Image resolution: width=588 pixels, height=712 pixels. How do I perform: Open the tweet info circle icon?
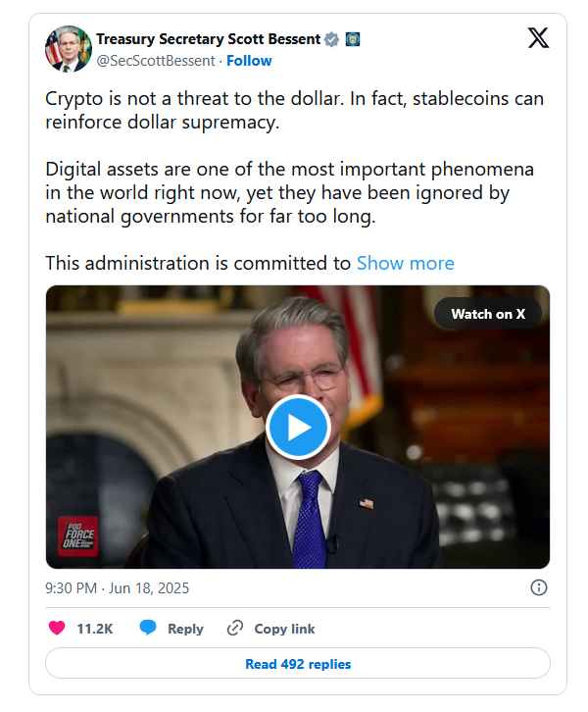coord(539,587)
